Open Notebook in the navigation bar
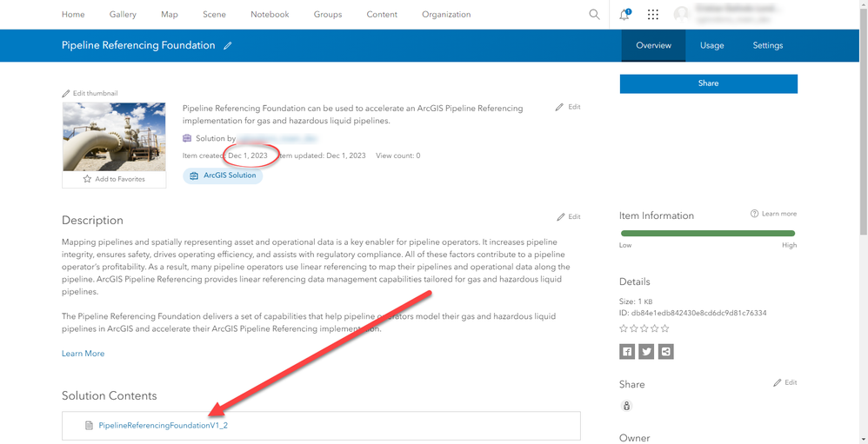Viewport: 868px width, 444px height. [x=270, y=15]
